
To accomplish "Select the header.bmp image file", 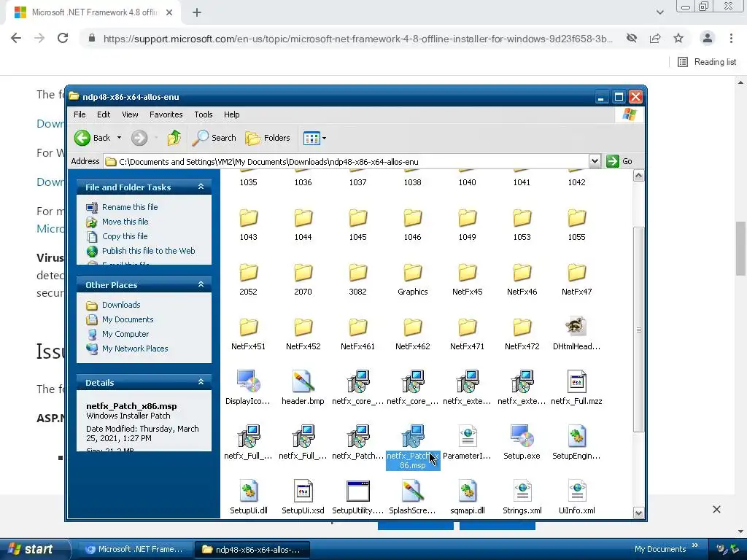I will tap(303, 381).
